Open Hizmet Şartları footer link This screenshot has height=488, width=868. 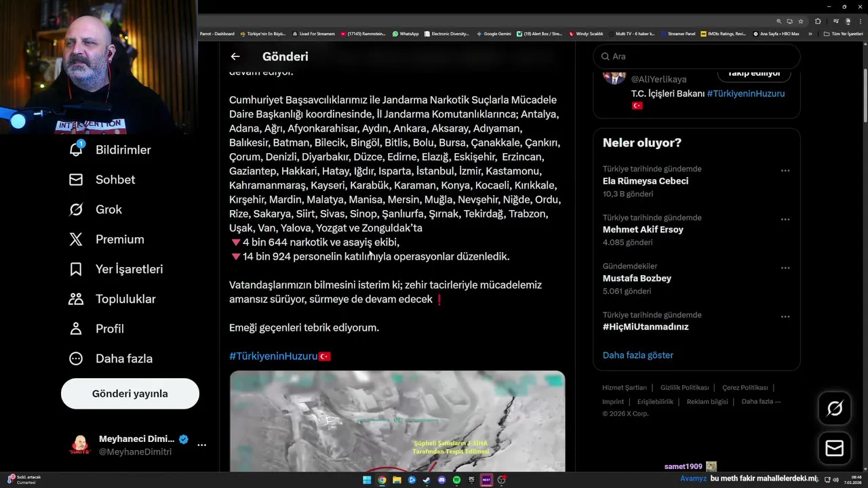click(625, 388)
